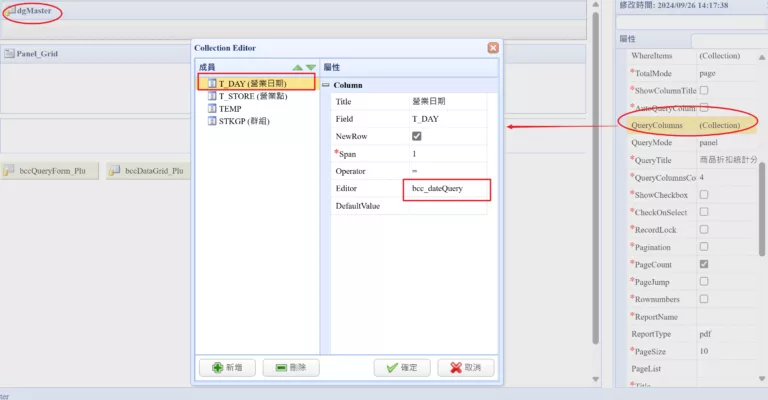Select the bccQueryForm_Plu component
The image size is (768, 400).
coord(50,171)
